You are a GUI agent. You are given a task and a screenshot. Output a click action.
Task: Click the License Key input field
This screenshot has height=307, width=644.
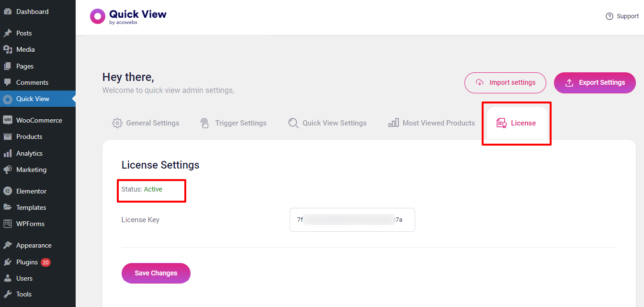pyautogui.click(x=352, y=220)
